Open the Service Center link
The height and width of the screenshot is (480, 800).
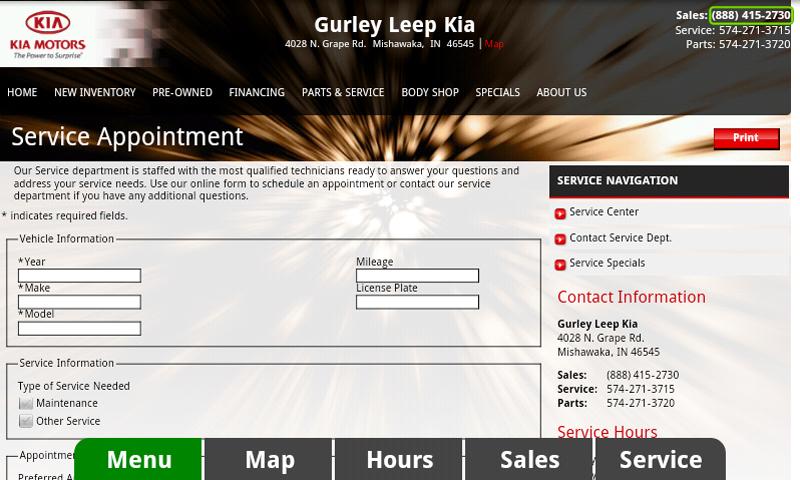[x=604, y=212]
